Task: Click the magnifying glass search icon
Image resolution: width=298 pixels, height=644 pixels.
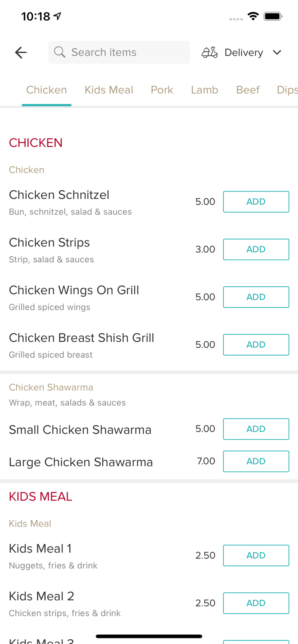Action: [60, 52]
